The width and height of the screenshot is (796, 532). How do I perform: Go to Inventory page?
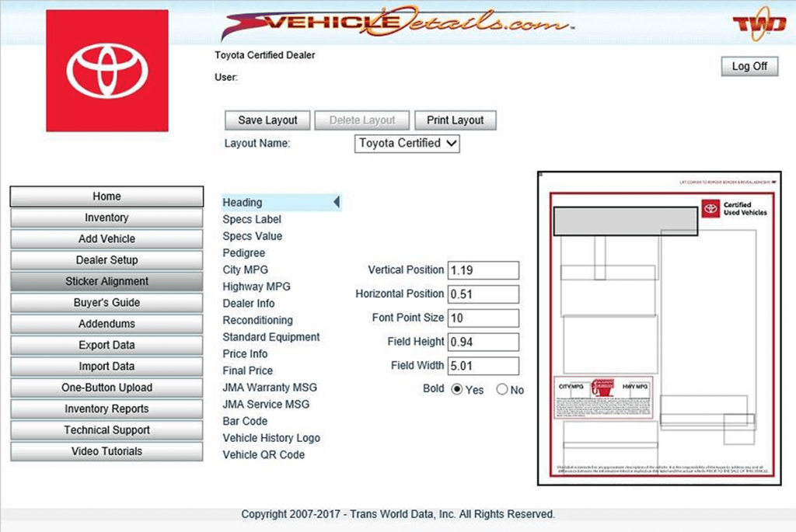(106, 218)
